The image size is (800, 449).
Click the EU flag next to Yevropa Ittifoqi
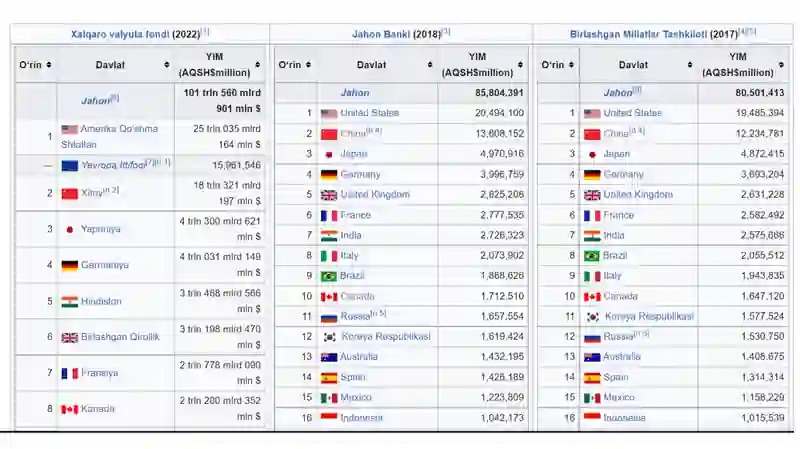(69, 165)
